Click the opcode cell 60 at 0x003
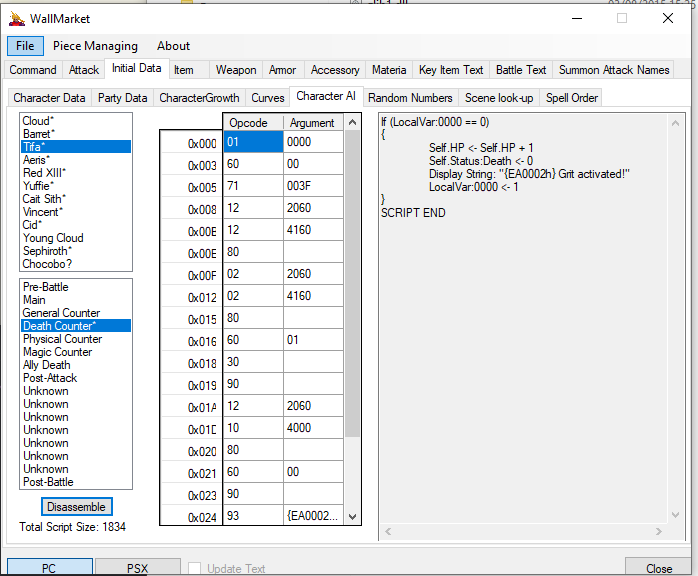 [253, 164]
